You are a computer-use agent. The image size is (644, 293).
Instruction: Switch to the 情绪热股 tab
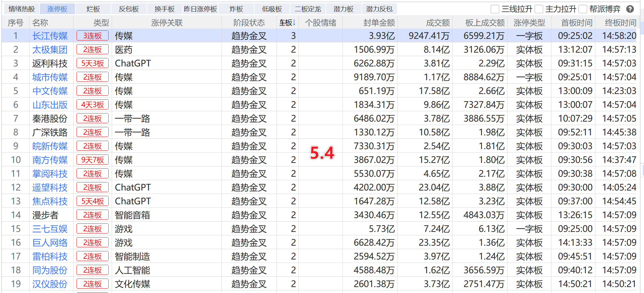(x=22, y=9)
